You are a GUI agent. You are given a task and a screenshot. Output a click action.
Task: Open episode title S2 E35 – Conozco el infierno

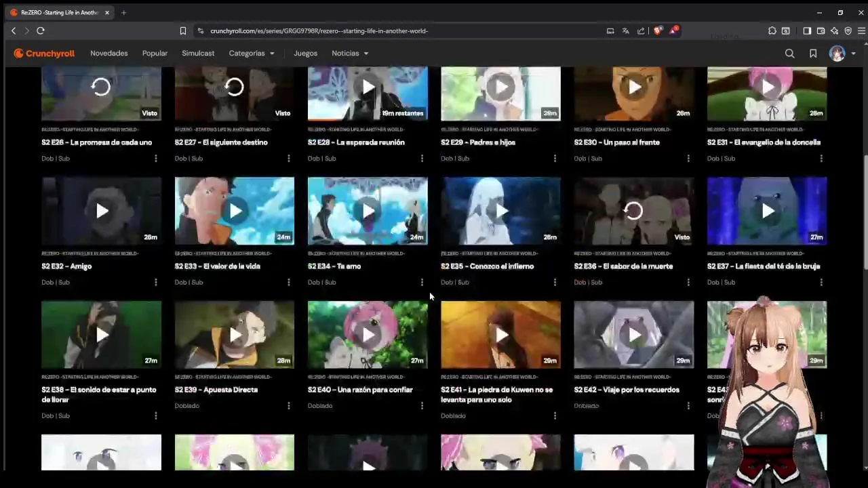[x=487, y=266]
